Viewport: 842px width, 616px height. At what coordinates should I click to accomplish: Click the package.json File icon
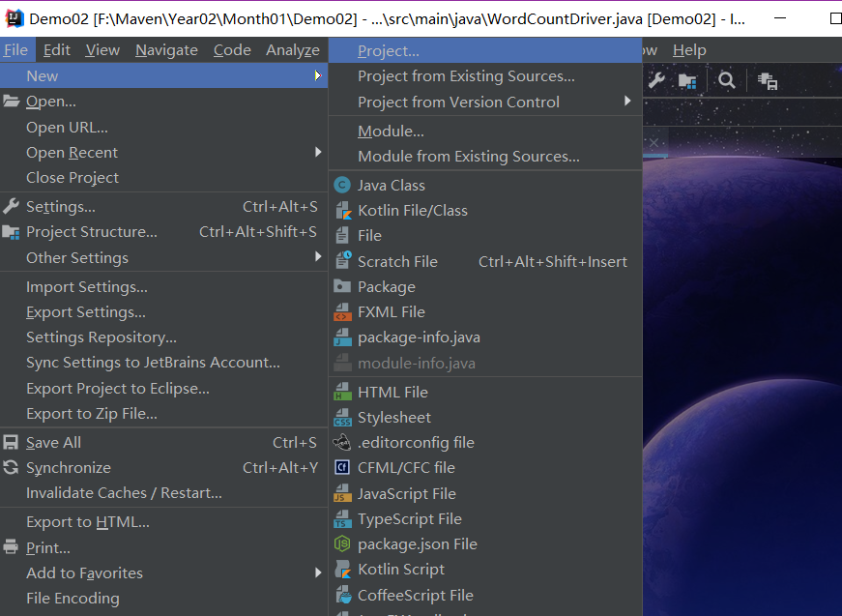pyautogui.click(x=342, y=544)
